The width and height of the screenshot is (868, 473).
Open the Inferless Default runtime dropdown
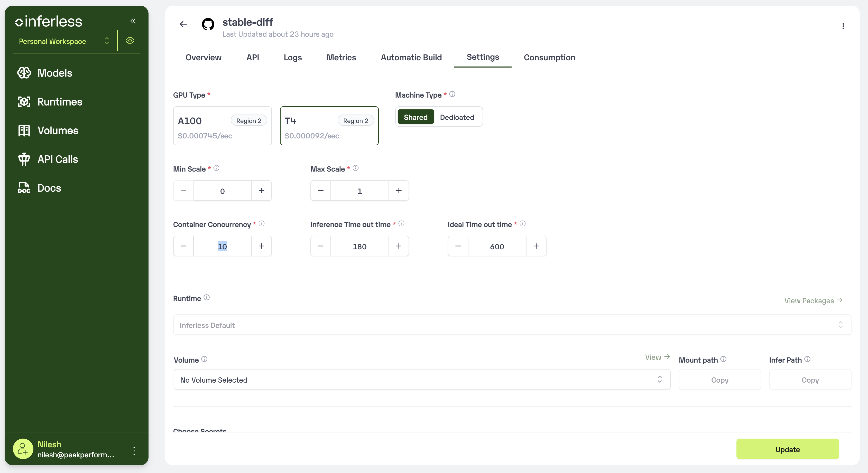[x=512, y=325]
